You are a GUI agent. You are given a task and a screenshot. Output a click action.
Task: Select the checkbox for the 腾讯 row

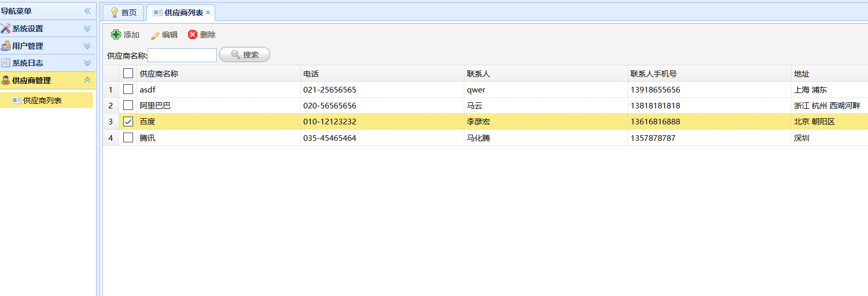[128, 138]
